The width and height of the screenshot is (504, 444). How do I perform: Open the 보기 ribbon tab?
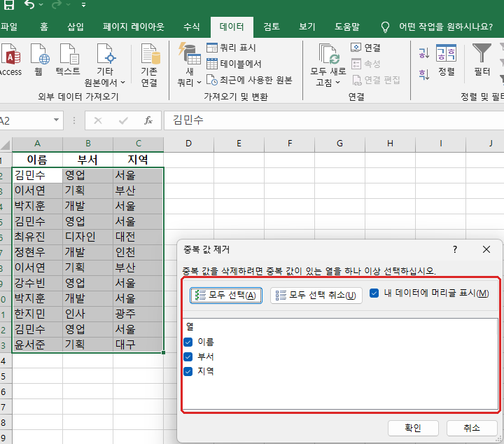pos(307,27)
